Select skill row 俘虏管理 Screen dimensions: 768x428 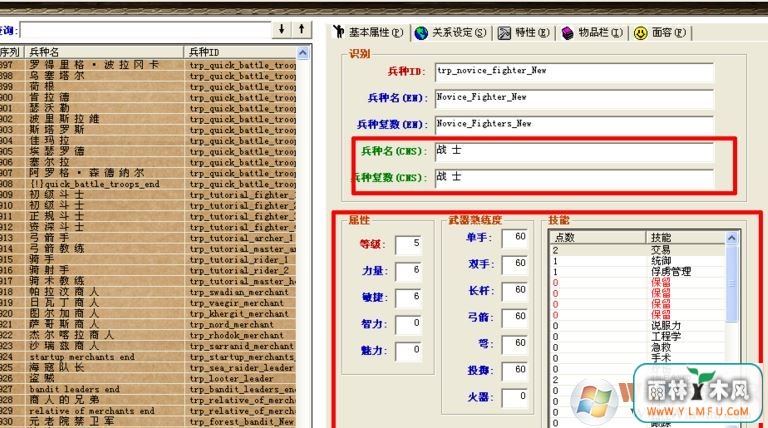[x=638, y=271]
